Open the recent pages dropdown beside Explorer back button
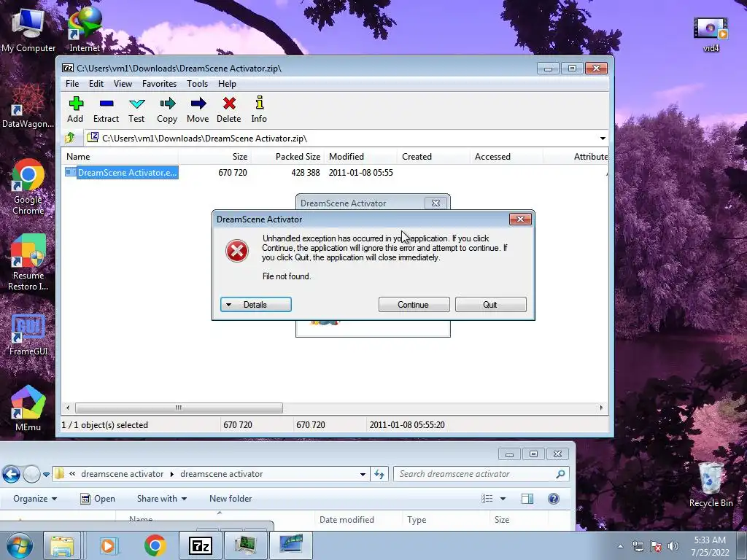Image resolution: width=747 pixels, height=560 pixels. point(46,474)
